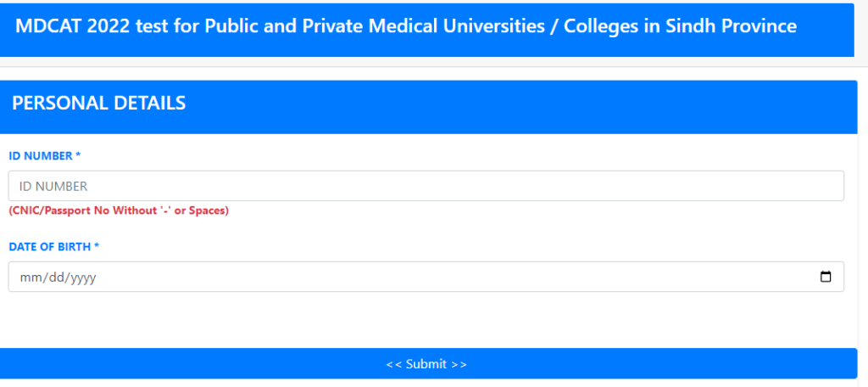Click the red CNIC/Passport hint text
Screen dimensions: 868x387
point(119,210)
